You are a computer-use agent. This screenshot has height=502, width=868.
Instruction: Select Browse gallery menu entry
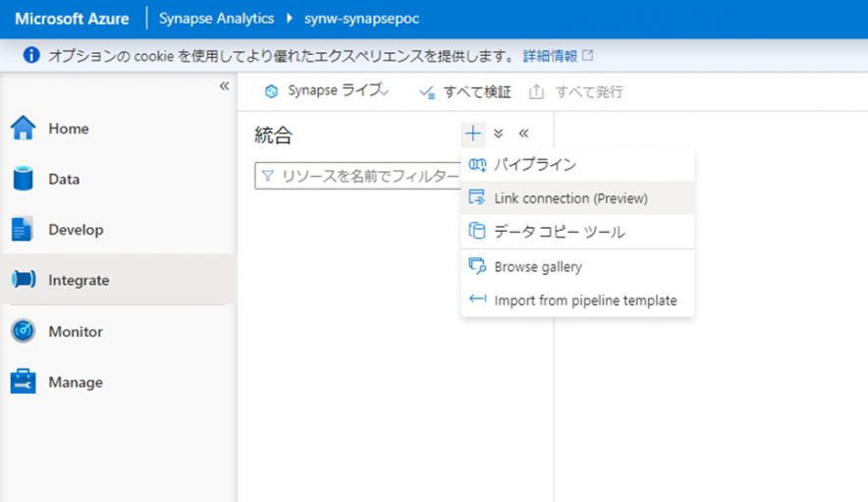click(538, 266)
